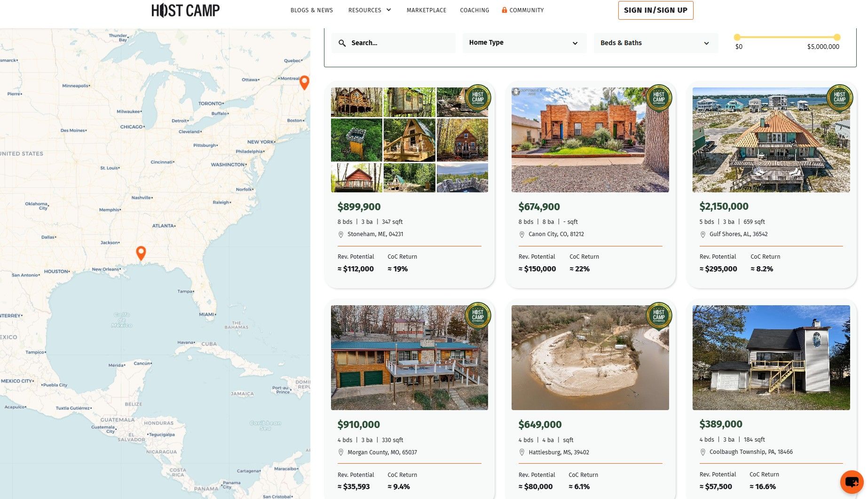This screenshot has height=499, width=868.
Task: Click the Host Camp badge on Hattiesburg listing
Action: tap(659, 315)
